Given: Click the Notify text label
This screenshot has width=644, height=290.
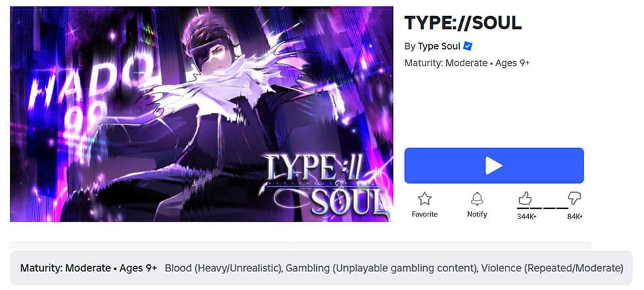Looking at the screenshot, I should (477, 215).
